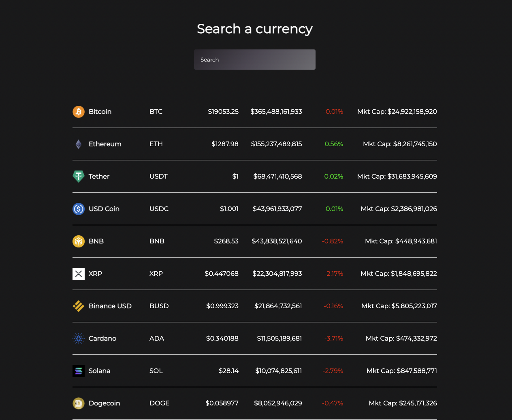Click the Solana name label
The height and width of the screenshot is (420, 512).
(x=100, y=371)
